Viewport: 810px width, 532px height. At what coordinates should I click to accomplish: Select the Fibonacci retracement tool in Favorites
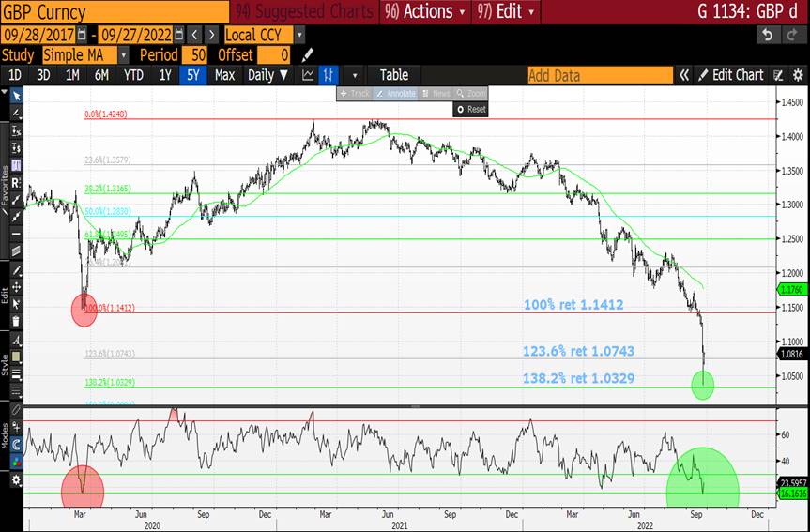(x=17, y=165)
